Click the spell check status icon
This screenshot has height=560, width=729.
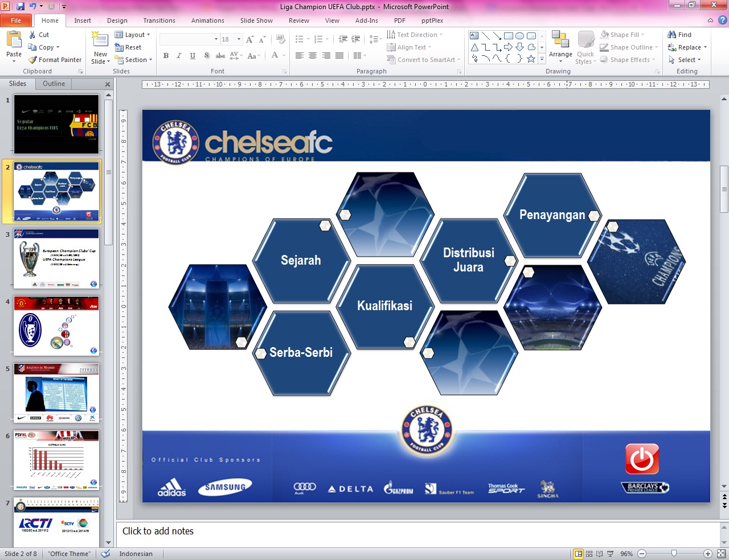105,554
